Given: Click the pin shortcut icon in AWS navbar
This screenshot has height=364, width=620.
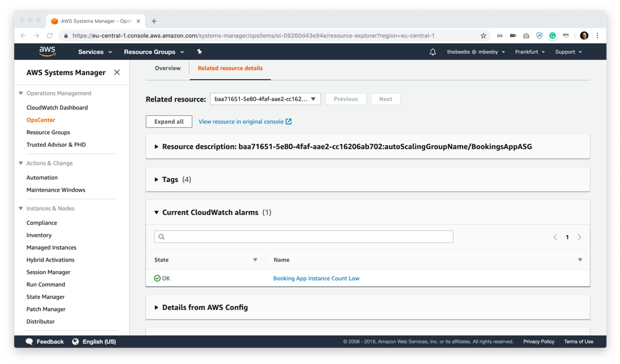Looking at the screenshot, I should [199, 52].
